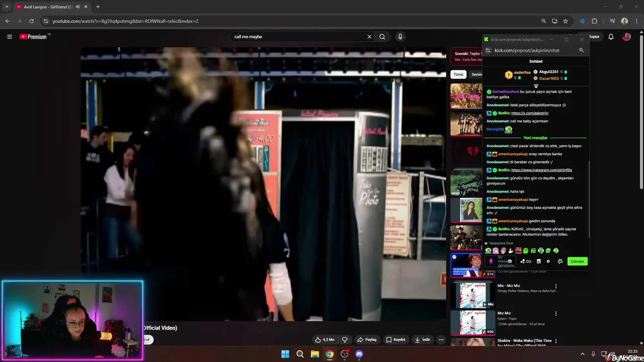
Task: Open more actions menu below video
Action: tap(441, 340)
